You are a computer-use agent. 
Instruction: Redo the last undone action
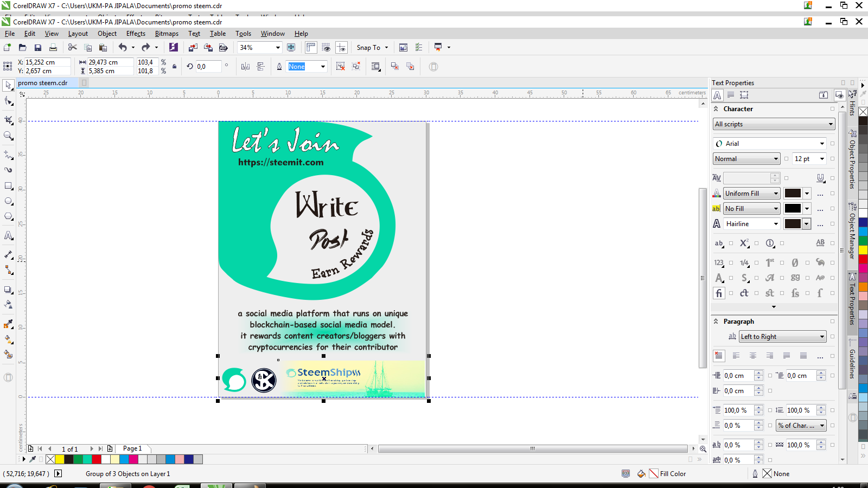point(145,48)
